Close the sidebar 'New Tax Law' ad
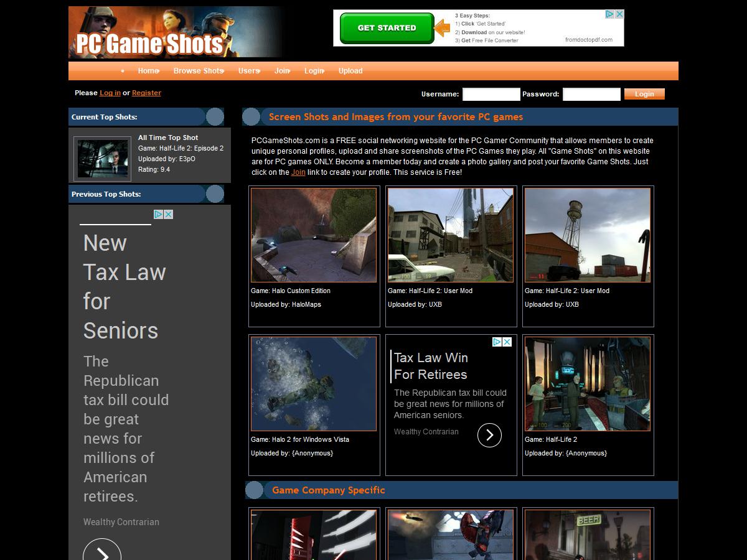Screen dimensions: 747x560 tap(169, 214)
